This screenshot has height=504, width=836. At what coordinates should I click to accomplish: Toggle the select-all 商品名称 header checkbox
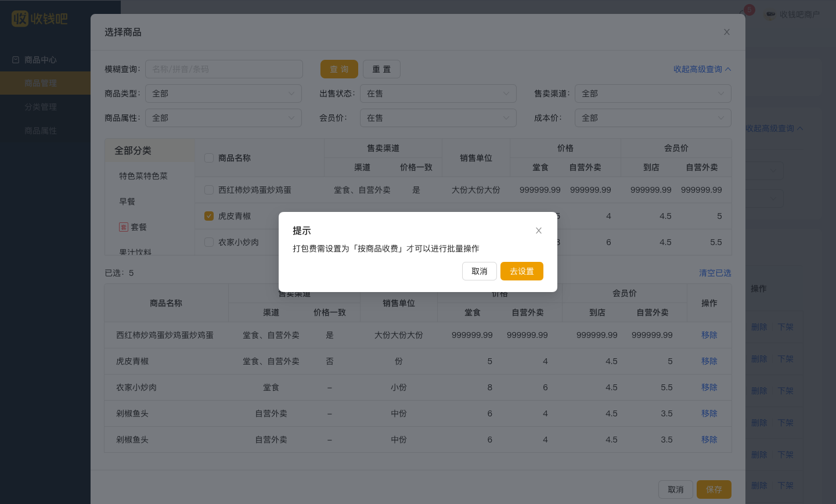[209, 158]
